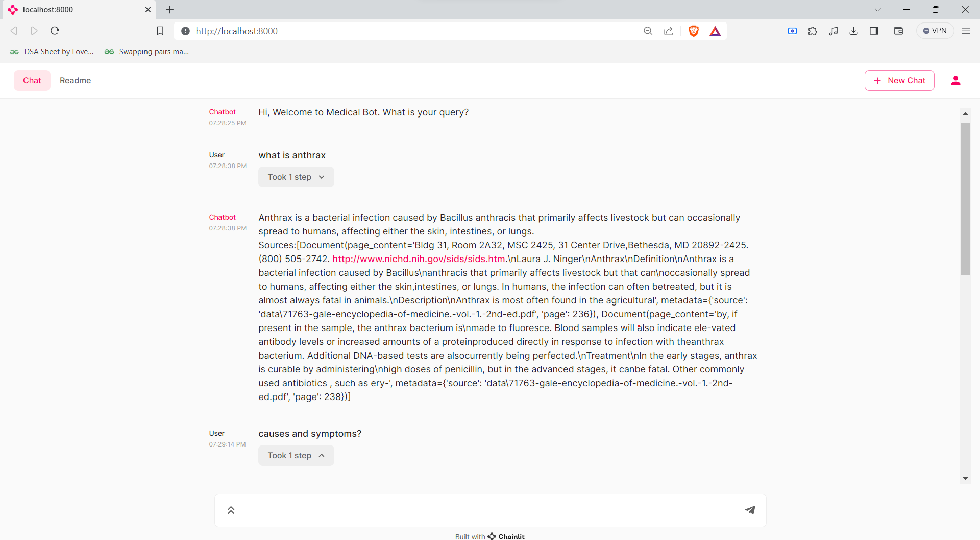Image resolution: width=980 pixels, height=540 pixels.
Task: Show chat history double-chevron icon
Action: pyautogui.click(x=231, y=510)
